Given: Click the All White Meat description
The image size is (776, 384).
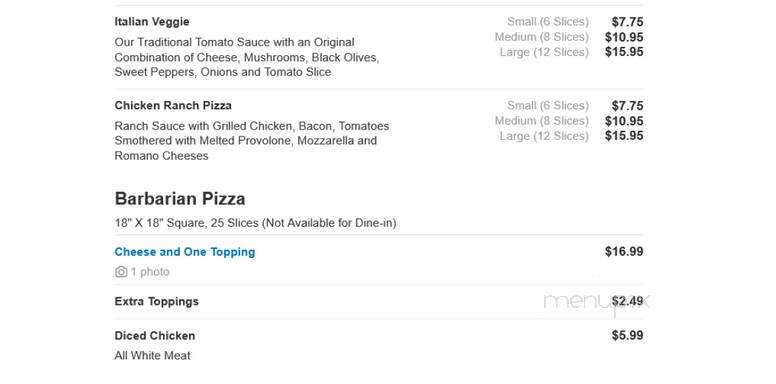Looking at the screenshot, I should coord(152,355).
